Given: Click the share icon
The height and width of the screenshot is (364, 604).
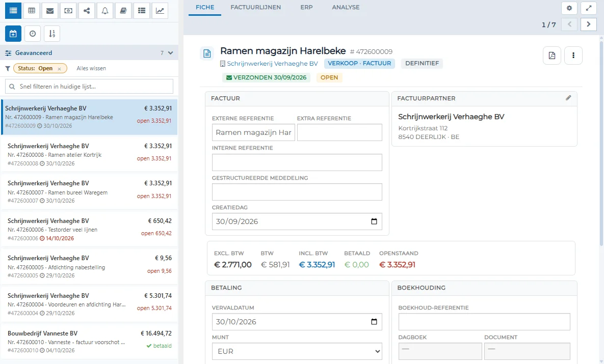Looking at the screenshot, I should click(x=87, y=11).
